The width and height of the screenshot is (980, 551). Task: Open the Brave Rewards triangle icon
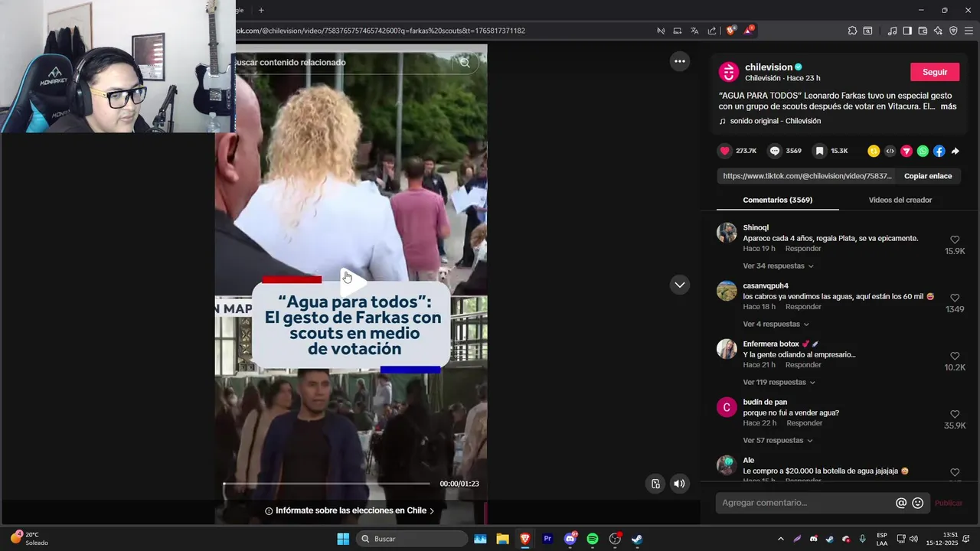749,31
